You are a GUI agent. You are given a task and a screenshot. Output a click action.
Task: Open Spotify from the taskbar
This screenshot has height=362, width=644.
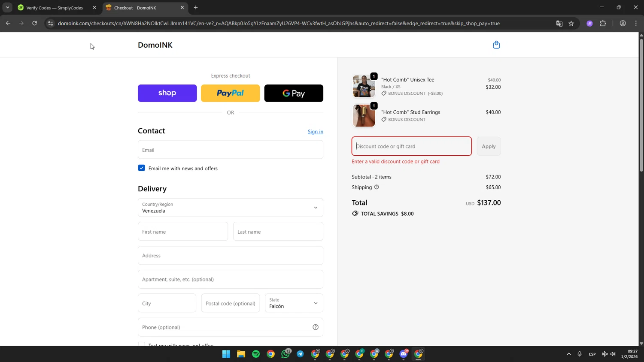tap(256, 354)
